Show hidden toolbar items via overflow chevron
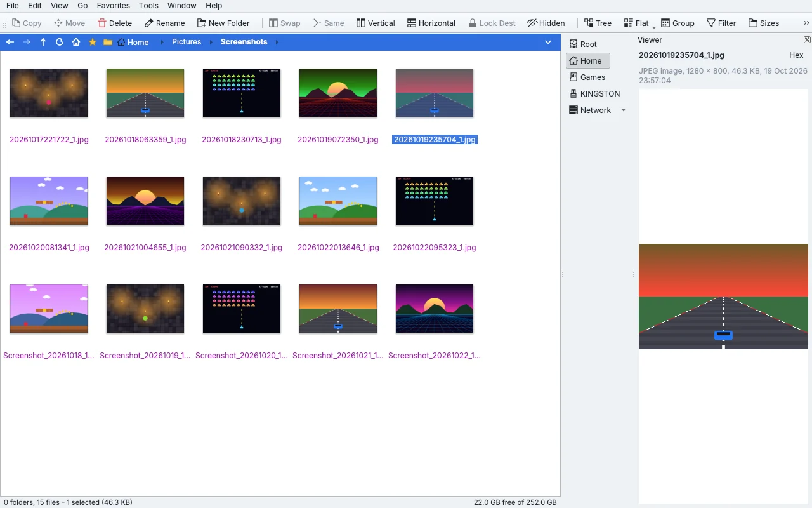Screen dimensions: 812x508 point(806,23)
